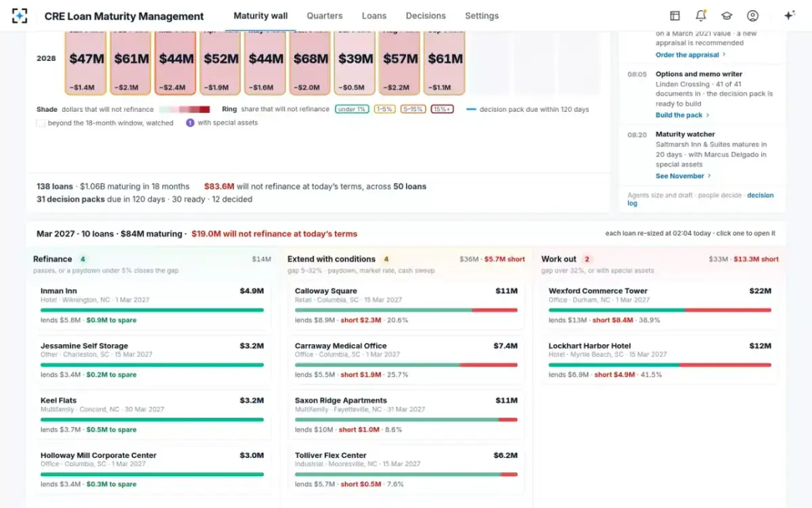This screenshot has height=508, width=812.
Task: Click the special assets purple badge
Action: [x=190, y=123]
